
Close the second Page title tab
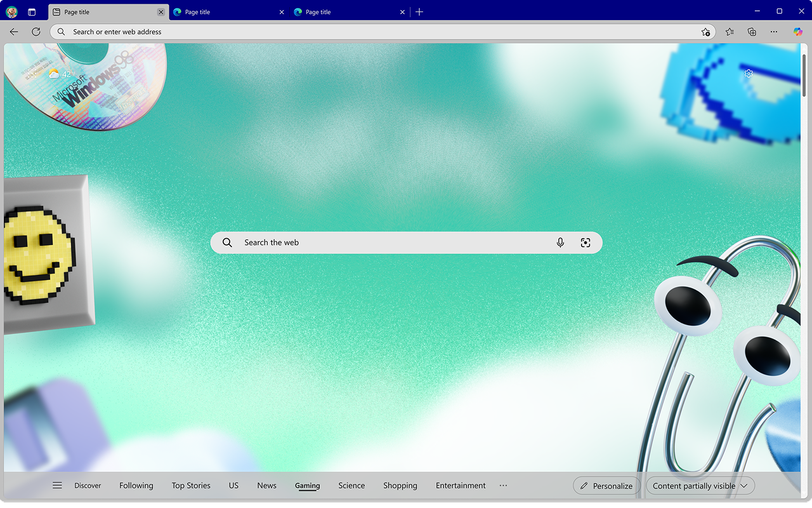(x=282, y=12)
